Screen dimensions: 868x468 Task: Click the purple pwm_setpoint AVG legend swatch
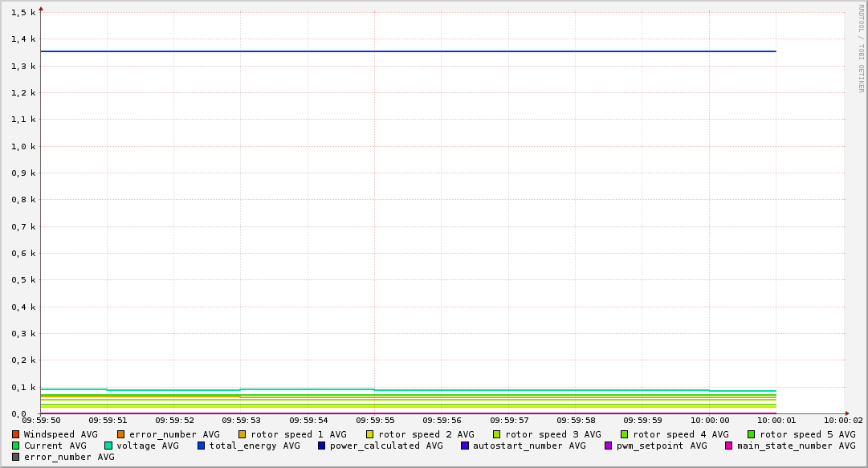point(609,446)
